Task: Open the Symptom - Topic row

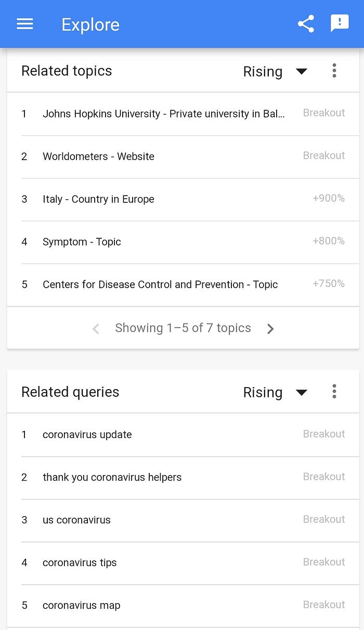Action: click(x=82, y=242)
